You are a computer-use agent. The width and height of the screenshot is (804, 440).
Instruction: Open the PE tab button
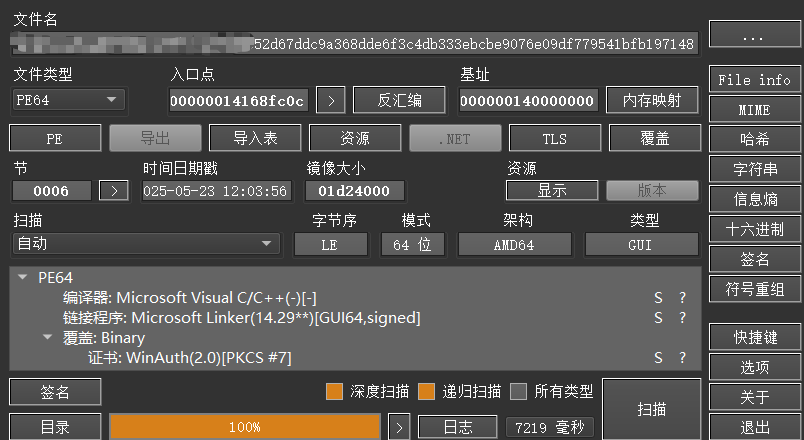tap(55, 138)
